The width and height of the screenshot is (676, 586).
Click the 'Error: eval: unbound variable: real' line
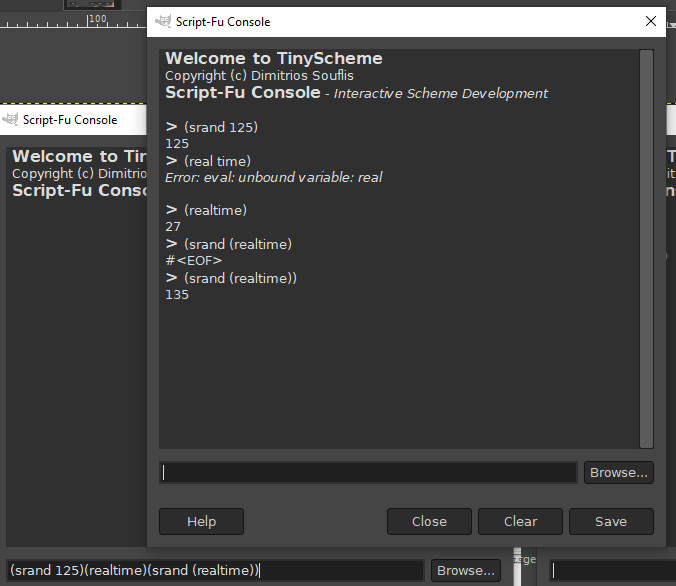pos(274,177)
